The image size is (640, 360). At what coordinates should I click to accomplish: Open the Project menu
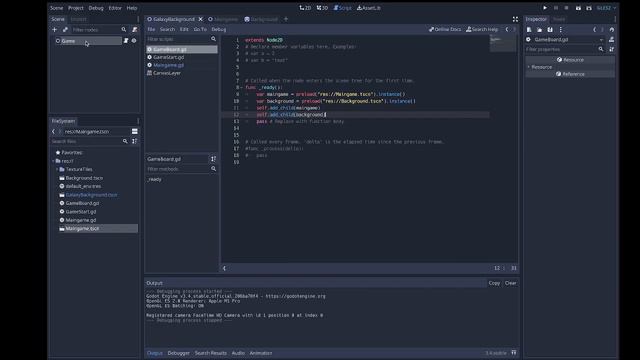pyautogui.click(x=76, y=8)
